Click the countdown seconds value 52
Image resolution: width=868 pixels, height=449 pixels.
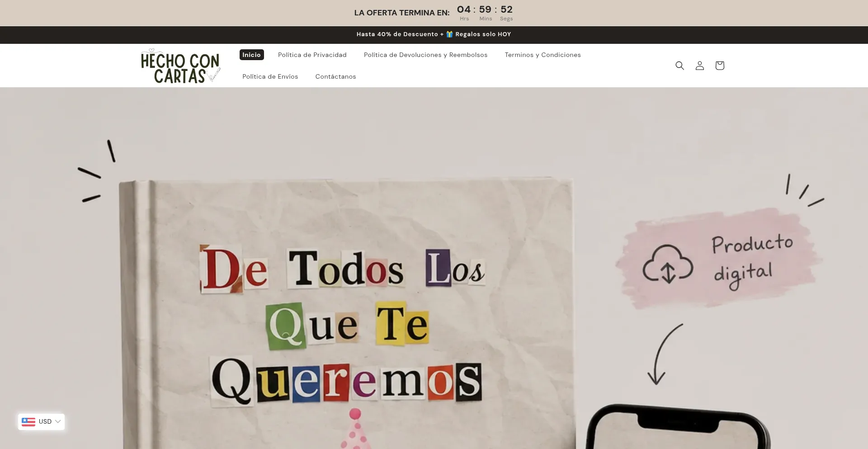[x=506, y=9]
